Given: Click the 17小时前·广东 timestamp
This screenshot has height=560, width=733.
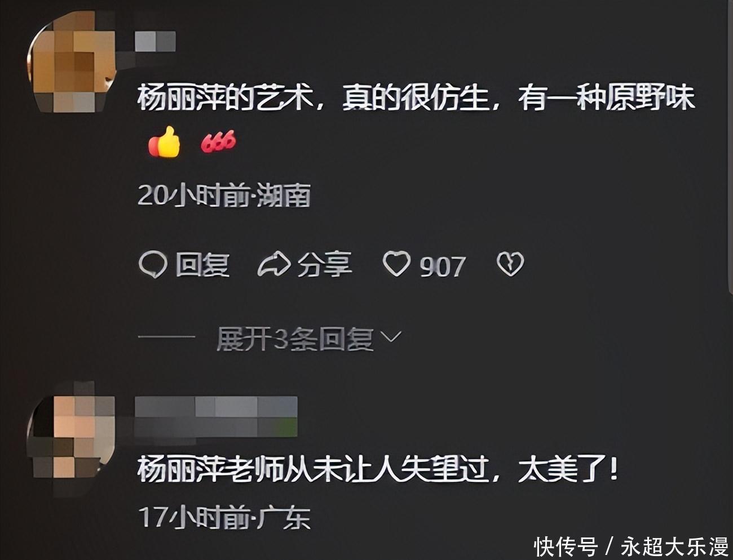Looking at the screenshot, I should (224, 518).
